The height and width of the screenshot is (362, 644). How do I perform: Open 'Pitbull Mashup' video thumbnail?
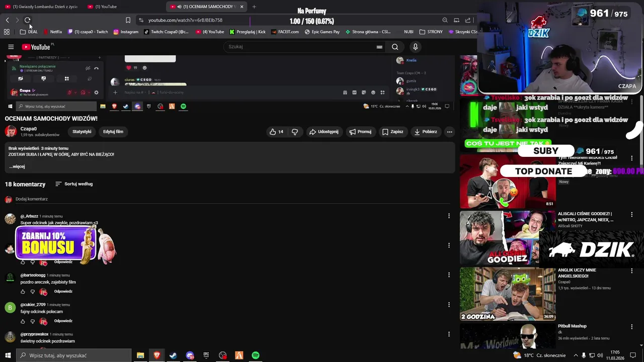(508, 336)
